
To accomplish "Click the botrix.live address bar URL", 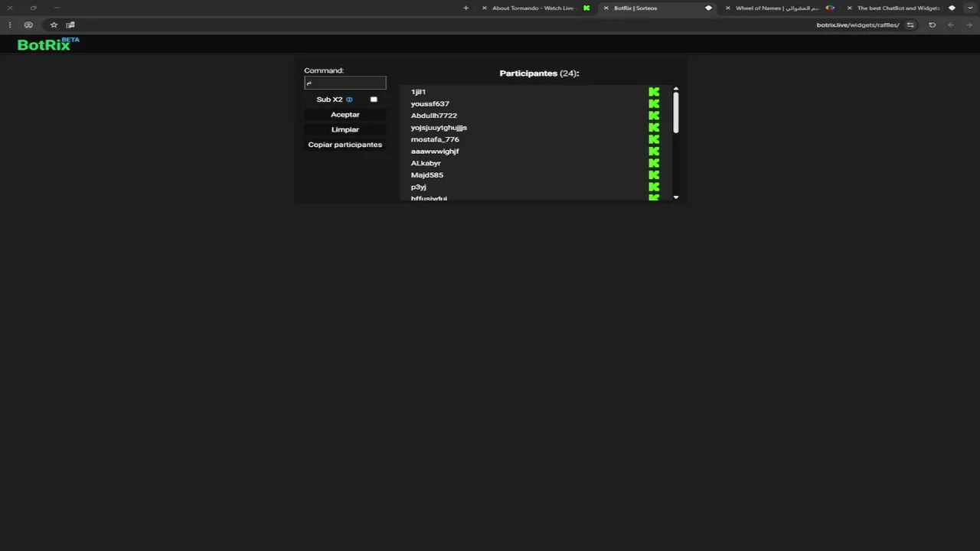I will [857, 24].
